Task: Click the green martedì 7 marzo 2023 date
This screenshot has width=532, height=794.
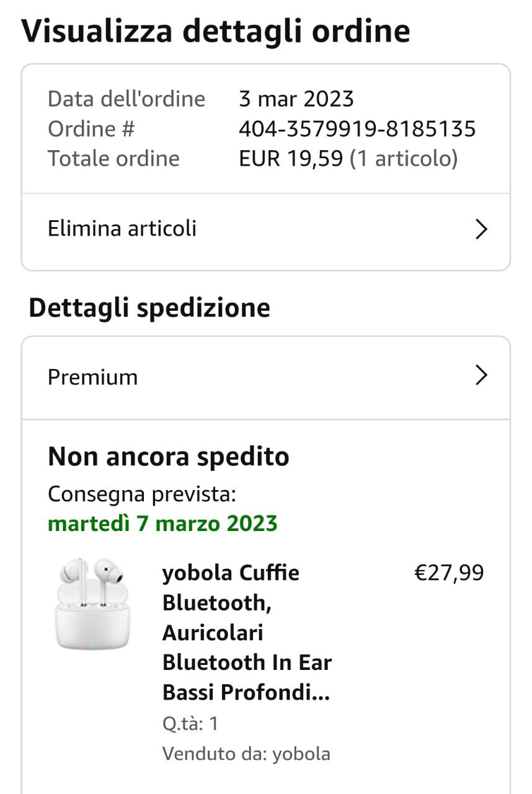Action: pyautogui.click(x=162, y=524)
